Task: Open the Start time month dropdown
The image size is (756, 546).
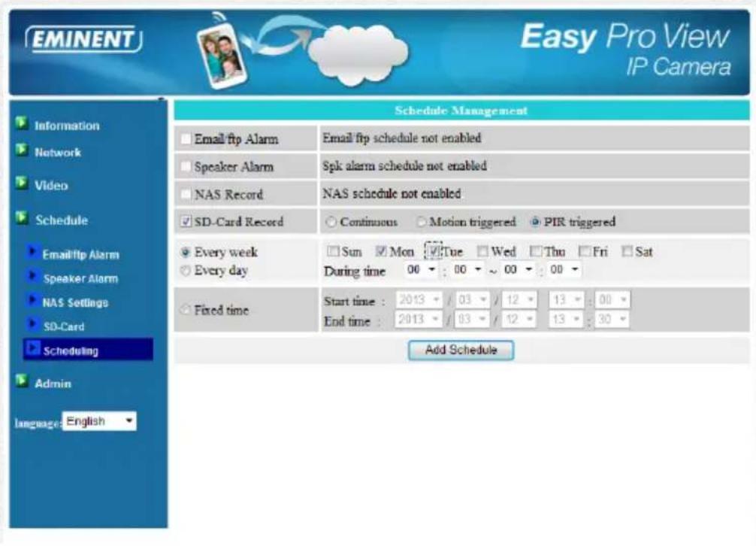Action: click(x=472, y=300)
